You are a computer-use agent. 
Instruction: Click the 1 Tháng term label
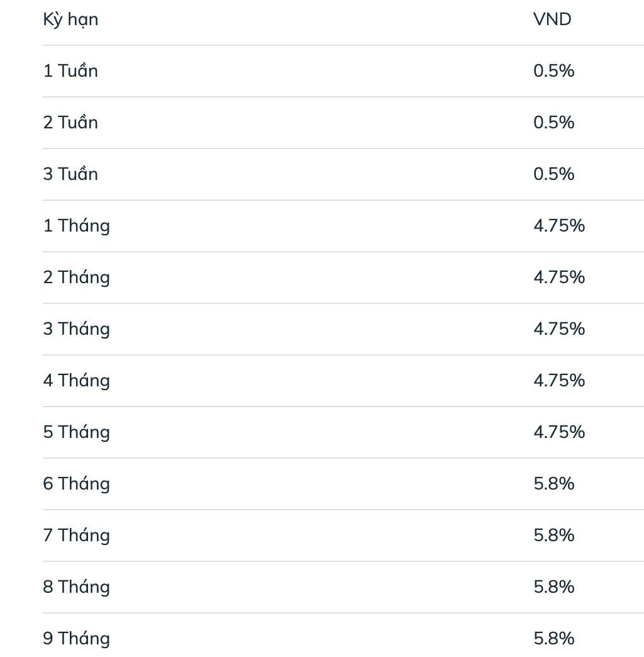[x=76, y=226]
